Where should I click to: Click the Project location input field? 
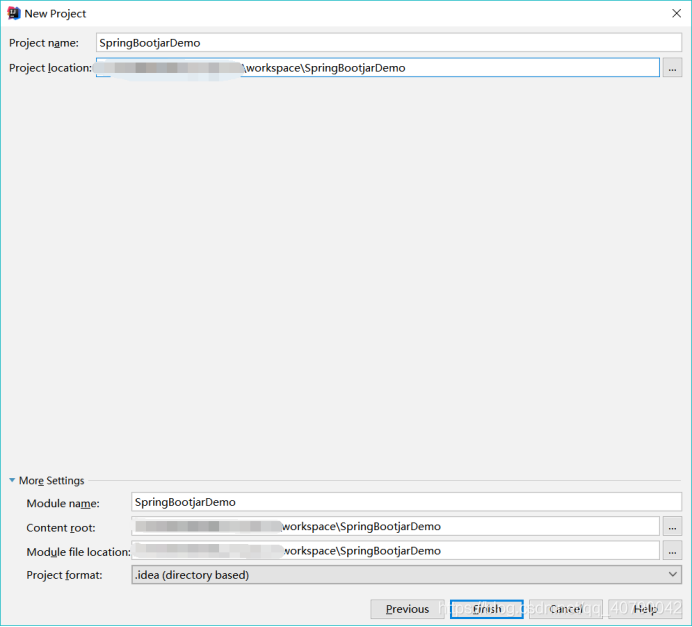click(x=378, y=68)
